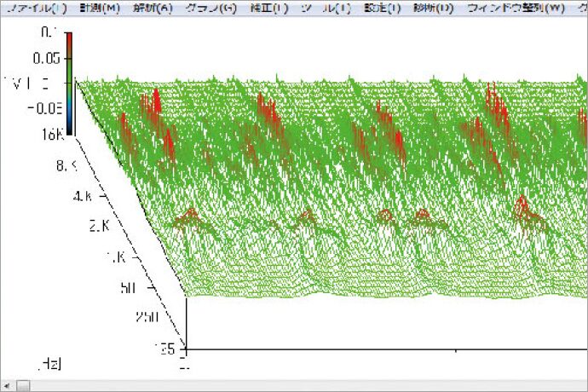588x392 pixels.
Task: Click the horizontal scrollbar left arrow
Action: (x=6, y=385)
